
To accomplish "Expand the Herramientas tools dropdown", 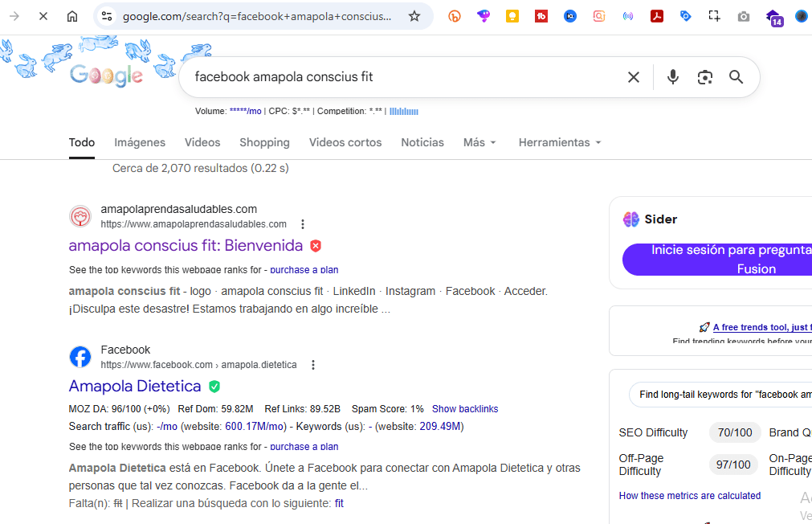I will (560, 142).
